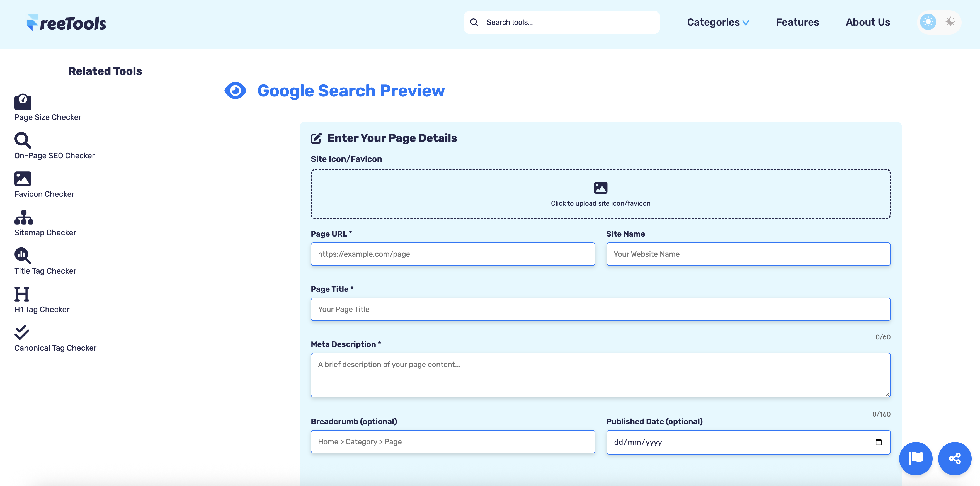Image resolution: width=980 pixels, height=486 pixels.
Task: Click the Google Search Preview eye icon
Action: (235, 91)
